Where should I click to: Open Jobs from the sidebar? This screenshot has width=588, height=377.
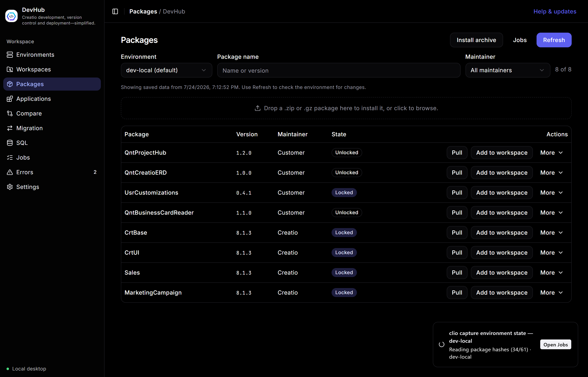tap(52, 157)
